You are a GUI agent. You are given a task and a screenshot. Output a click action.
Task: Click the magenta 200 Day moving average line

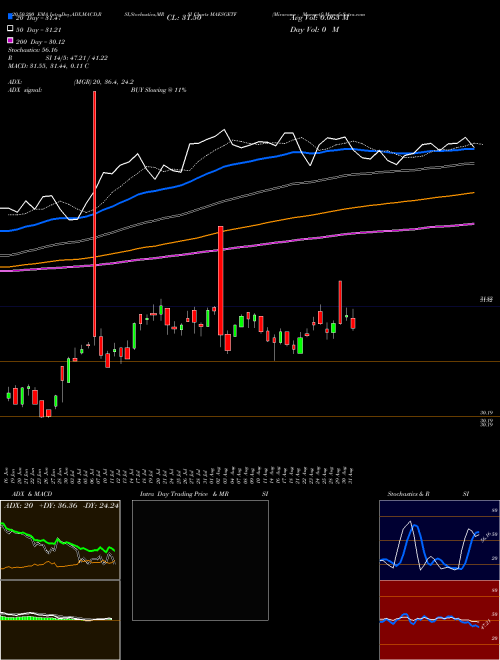[236, 247]
